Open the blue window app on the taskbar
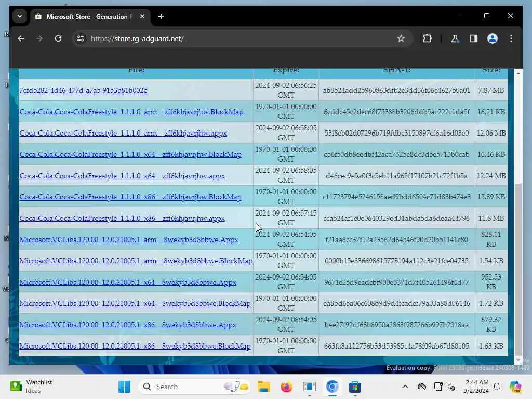The width and height of the screenshot is (532, 399). coord(310,387)
